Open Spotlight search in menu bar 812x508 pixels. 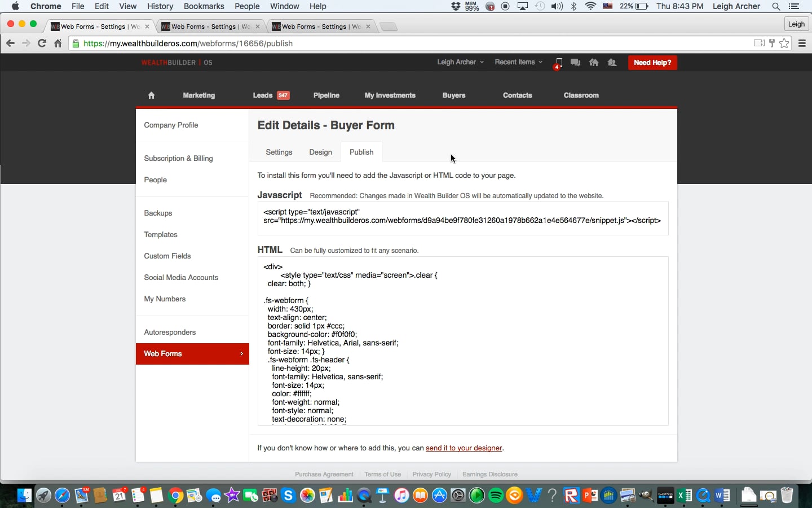pyautogui.click(x=776, y=6)
